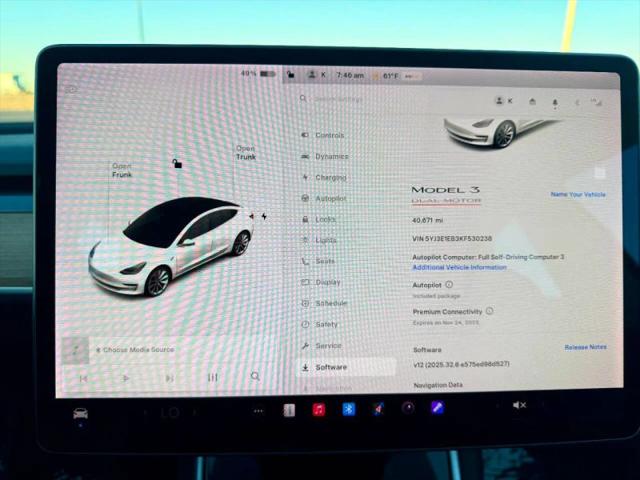This screenshot has height=480, width=640.
Task: Tap the lock icon in status bar
Action: pyautogui.click(x=290, y=75)
